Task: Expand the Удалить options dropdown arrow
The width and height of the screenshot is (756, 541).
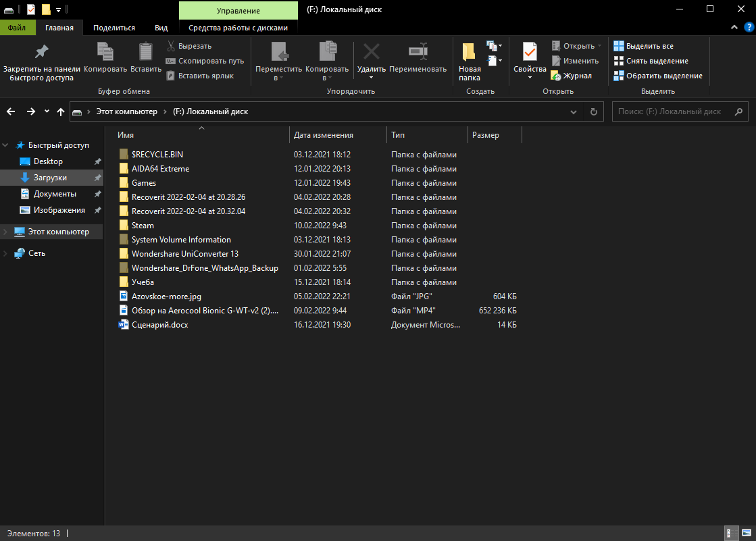Action: click(x=372, y=78)
